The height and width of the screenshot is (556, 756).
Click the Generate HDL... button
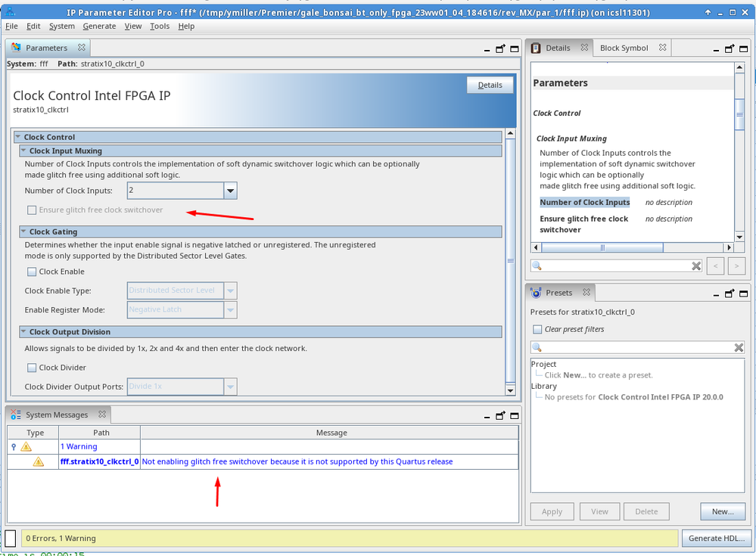[717, 538]
